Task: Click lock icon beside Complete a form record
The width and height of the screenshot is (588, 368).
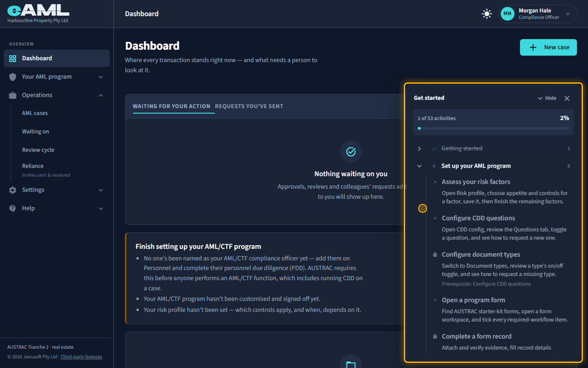Action: point(435,336)
